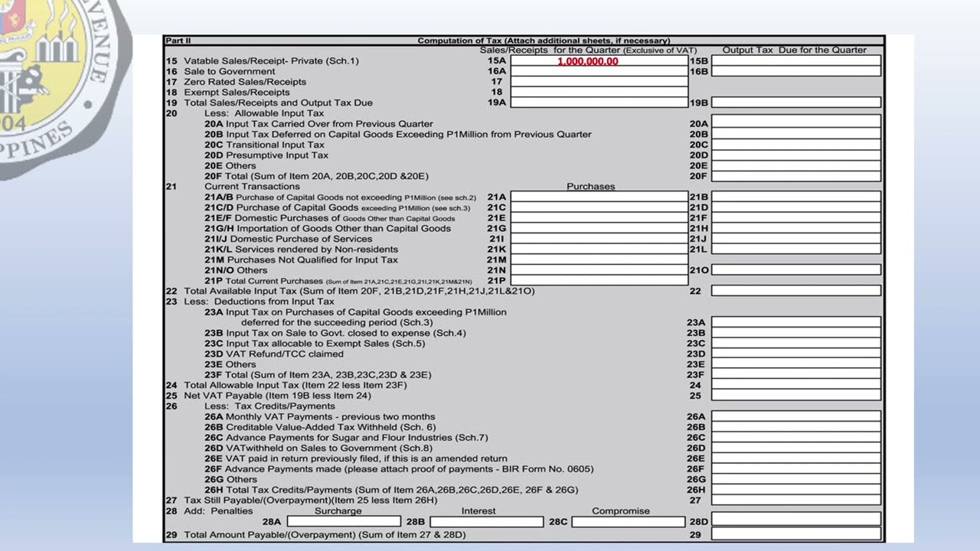Screen dimensions: 980x551
Task: Click the 21M Purchases Not Qualified field
Action: [x=599, y=259]
